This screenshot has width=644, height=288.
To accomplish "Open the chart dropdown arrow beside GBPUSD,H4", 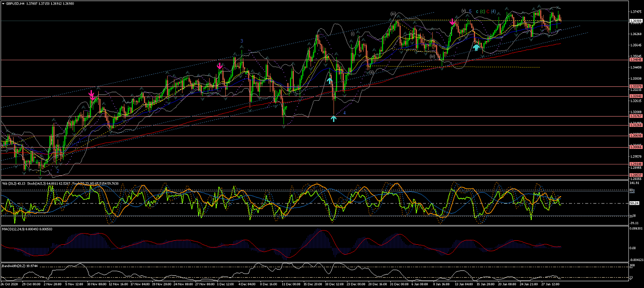I will pos(4,3).
